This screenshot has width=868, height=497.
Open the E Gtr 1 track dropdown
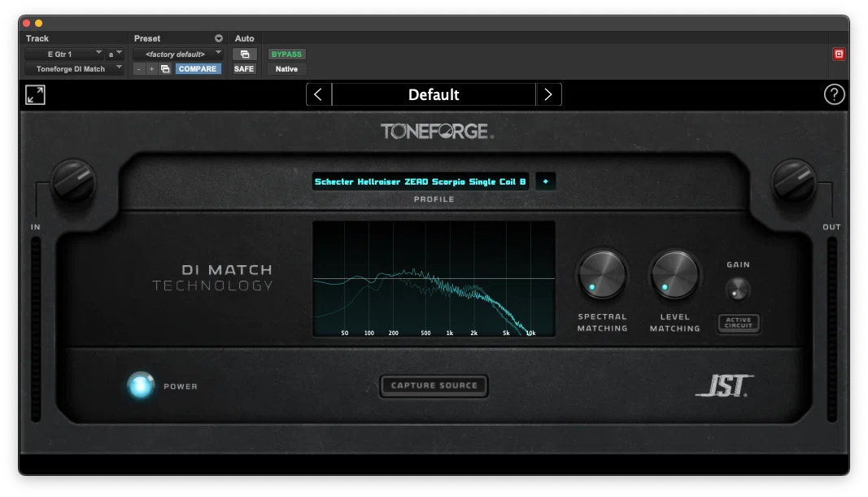pos(64,54)
